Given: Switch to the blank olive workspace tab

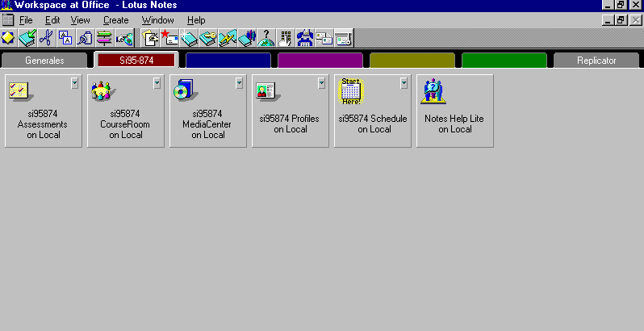Looking at the screenshot, I should pos(412,61).
